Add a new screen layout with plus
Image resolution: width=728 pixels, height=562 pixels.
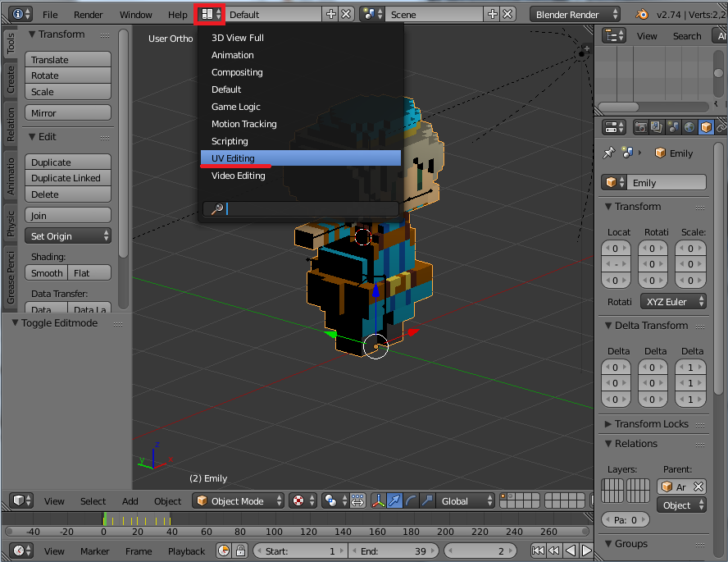tap(330, 15)
